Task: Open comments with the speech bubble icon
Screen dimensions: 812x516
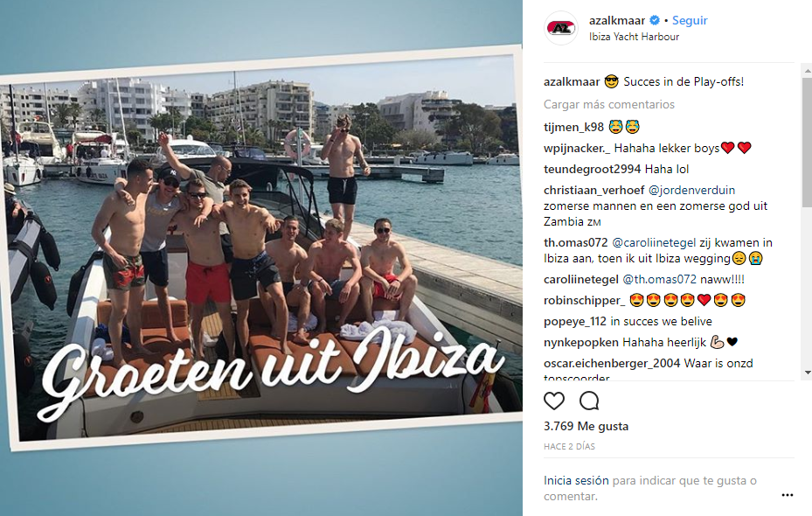Action: coord(589,401)
